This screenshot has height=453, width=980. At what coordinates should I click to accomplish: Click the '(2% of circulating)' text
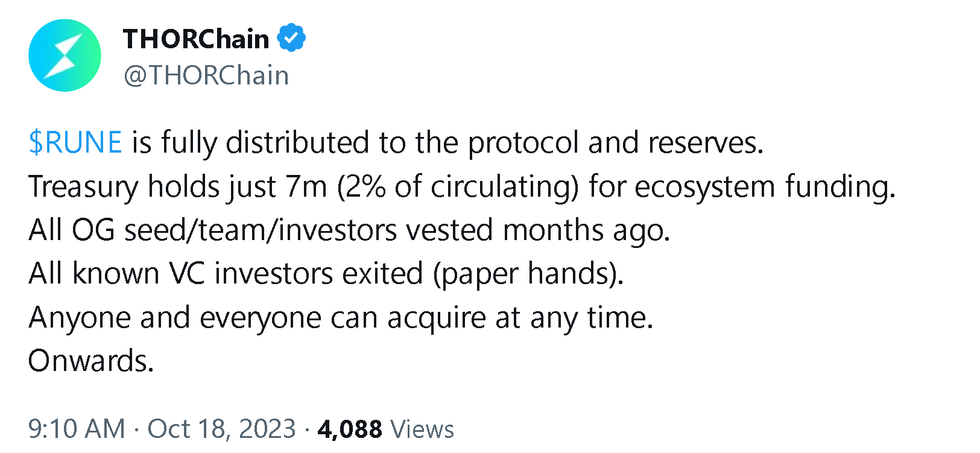click(x=458, y=186)
